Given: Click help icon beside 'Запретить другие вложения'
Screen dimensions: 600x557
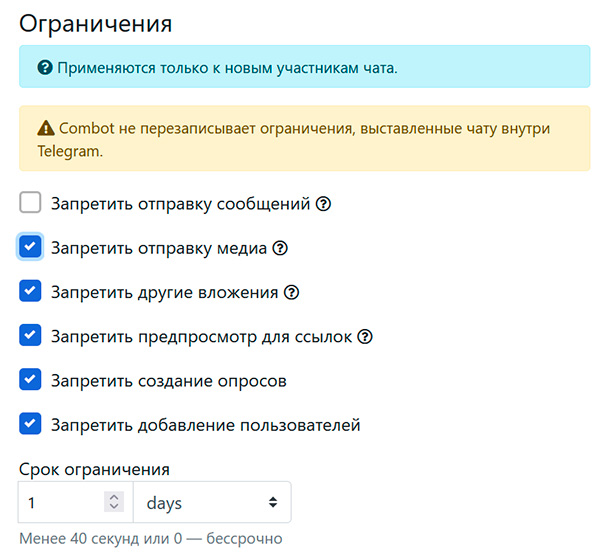Looking at the screenshot, I should (292, 292).
